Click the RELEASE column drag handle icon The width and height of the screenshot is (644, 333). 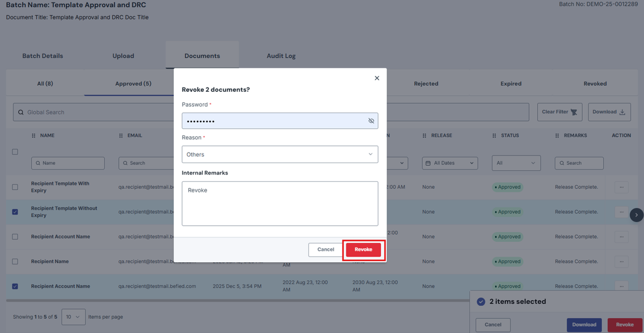pos(425,136)
